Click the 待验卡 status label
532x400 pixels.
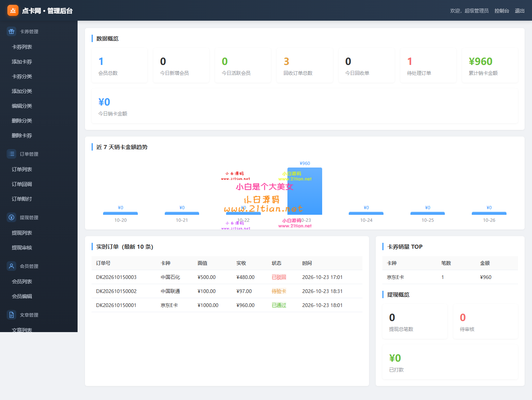coord(279,291)
